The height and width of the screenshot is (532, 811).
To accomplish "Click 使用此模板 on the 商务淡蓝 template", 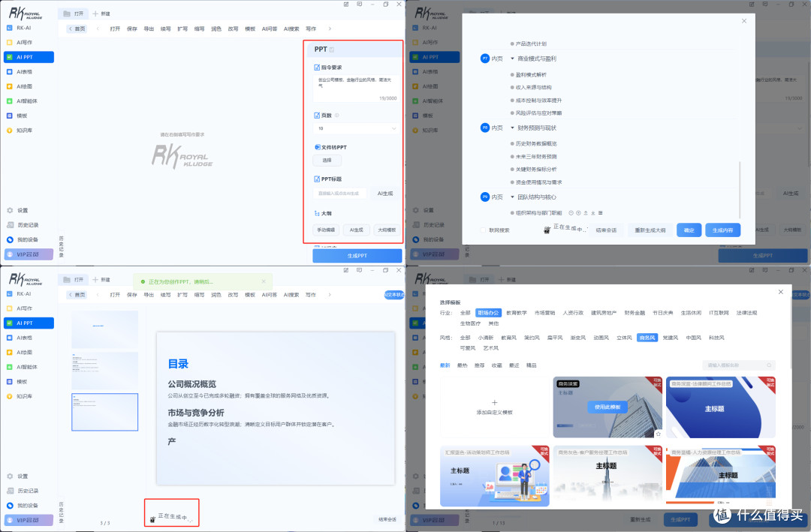I will 607,407.
